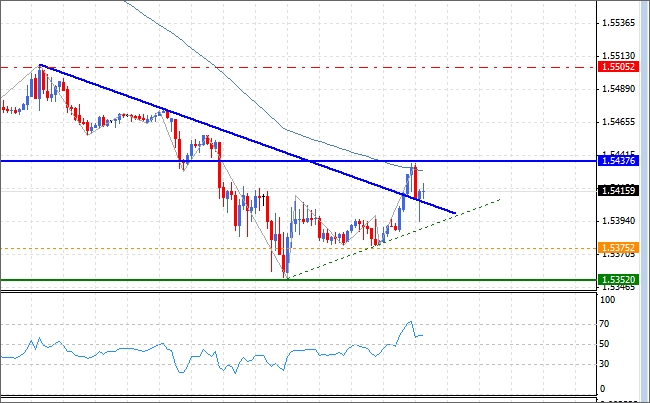Click the 1.54655 price scale value
650x403 pixels.
[618, 122]
